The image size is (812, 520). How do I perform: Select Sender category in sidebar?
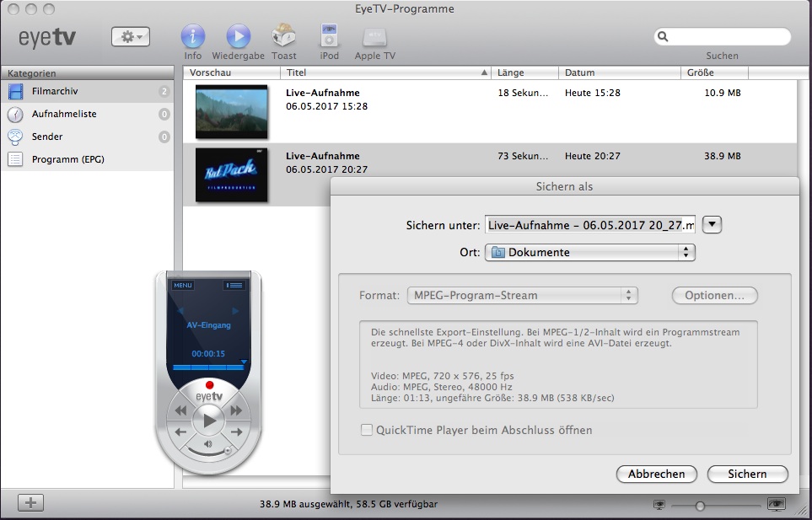[88, 137]
